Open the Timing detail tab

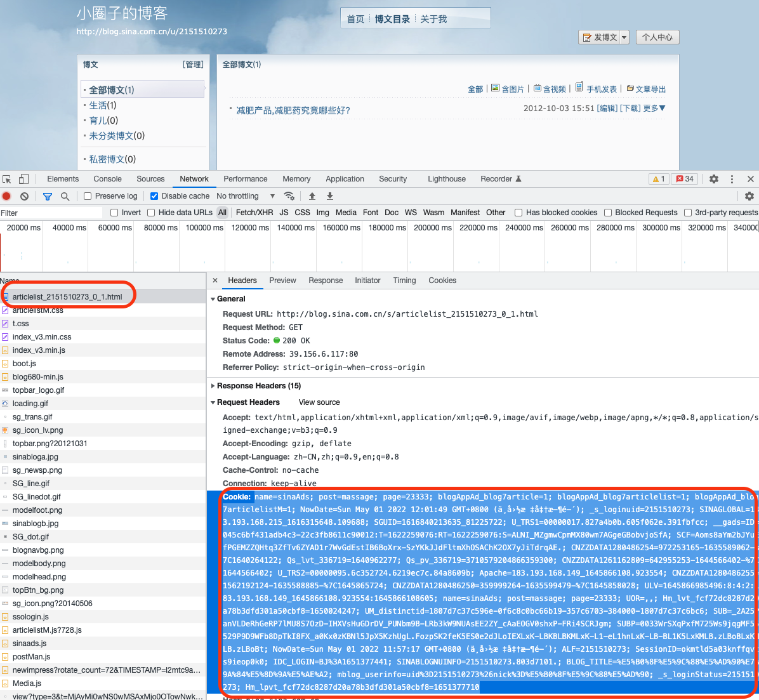pos(404,281)
